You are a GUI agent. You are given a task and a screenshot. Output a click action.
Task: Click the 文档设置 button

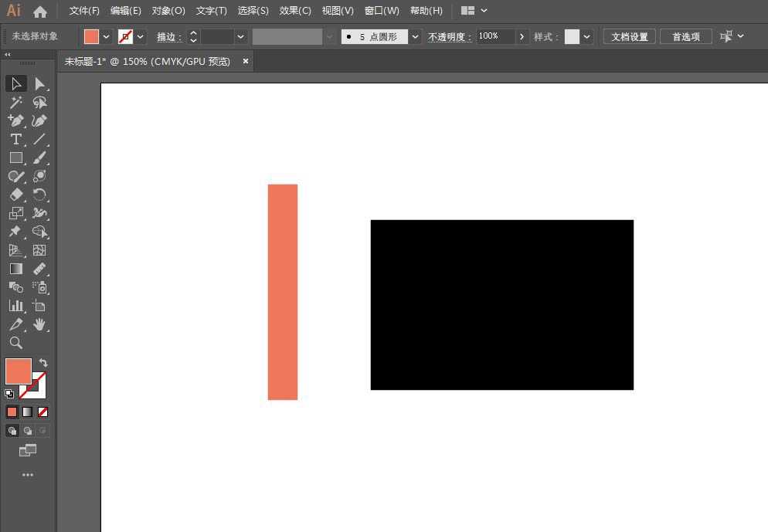tap(629, 36)
